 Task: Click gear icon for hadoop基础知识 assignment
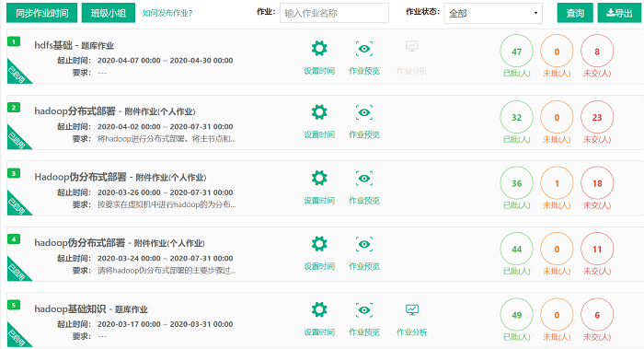319,309
